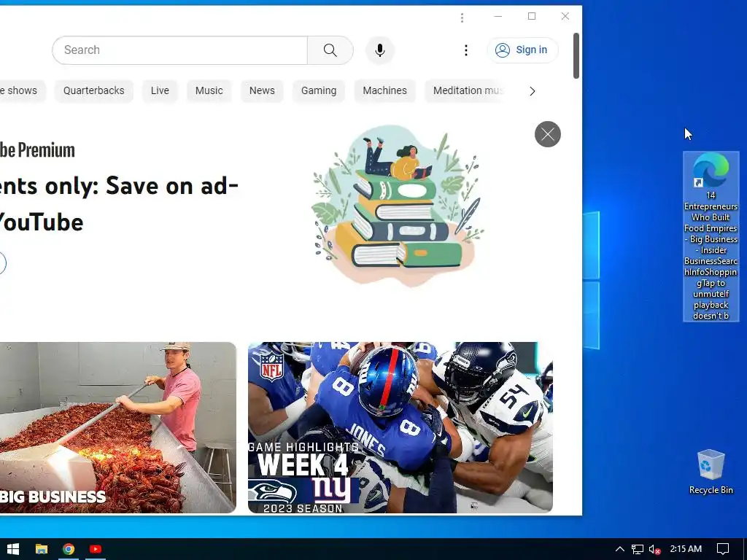This screenshot has height=560, width=747.
Task: Switch to YouTube app in the taskbar
Action: coord(96,549)
